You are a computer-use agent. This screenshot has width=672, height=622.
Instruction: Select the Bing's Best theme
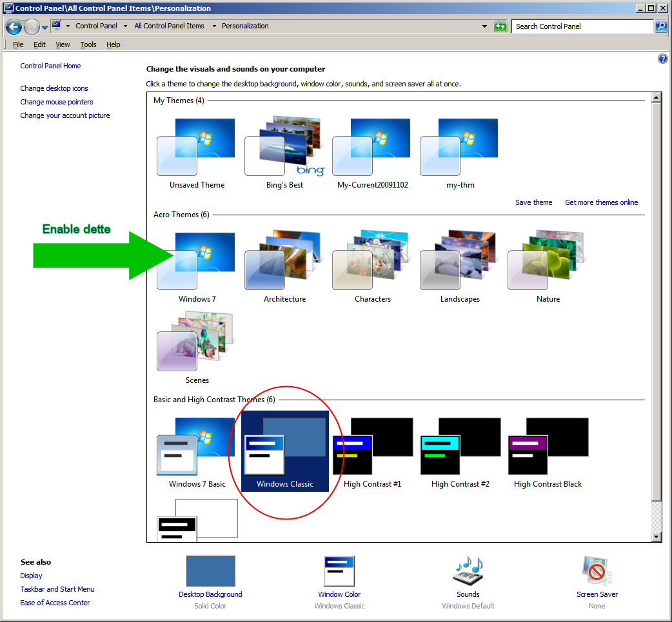click(x=284, y=153)
